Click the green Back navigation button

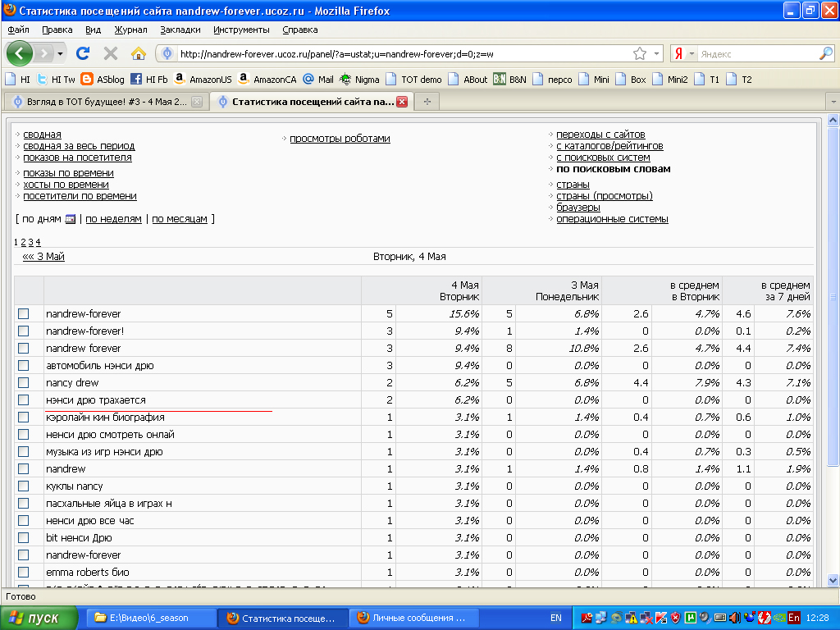coord(20,53)
